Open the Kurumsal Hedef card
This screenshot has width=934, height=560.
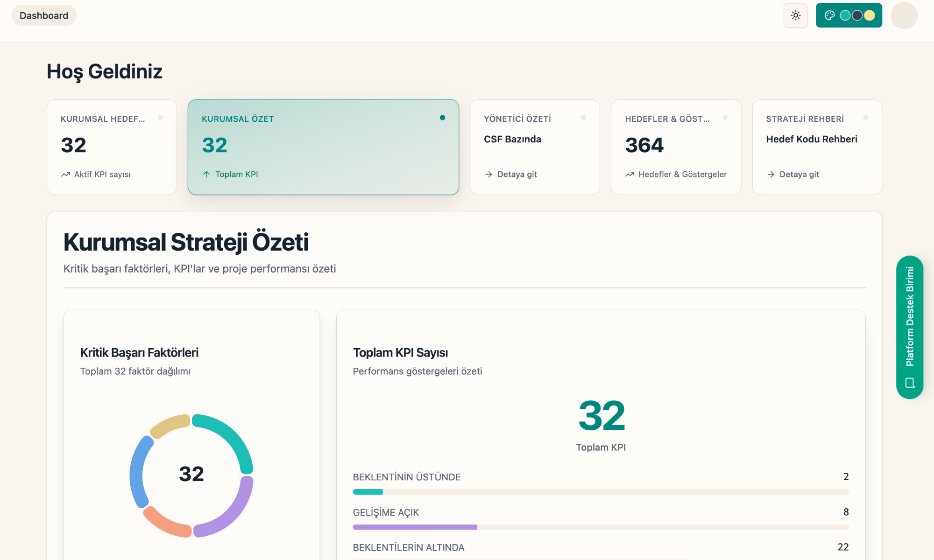[x=112, y=147]
